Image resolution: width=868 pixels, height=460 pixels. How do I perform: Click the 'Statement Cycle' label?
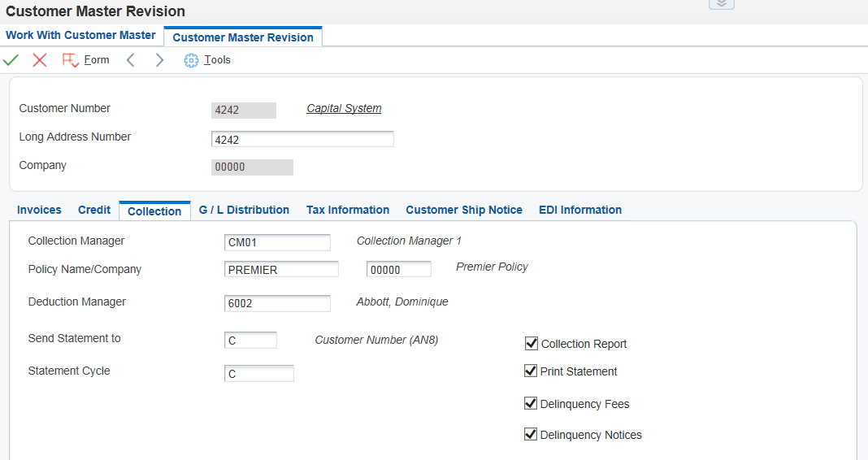pos(69,371)
